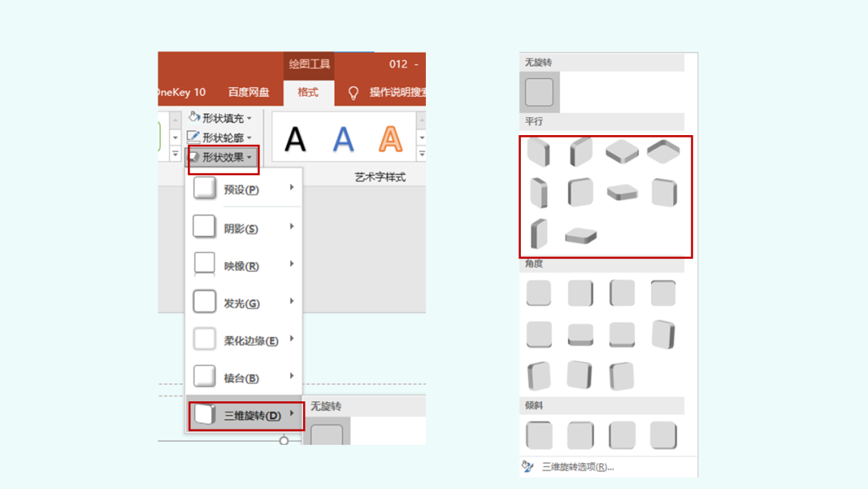Click shape styles gallery down arrow
The height and width of the screenshot is (489, 868).
tap(175, 138)
